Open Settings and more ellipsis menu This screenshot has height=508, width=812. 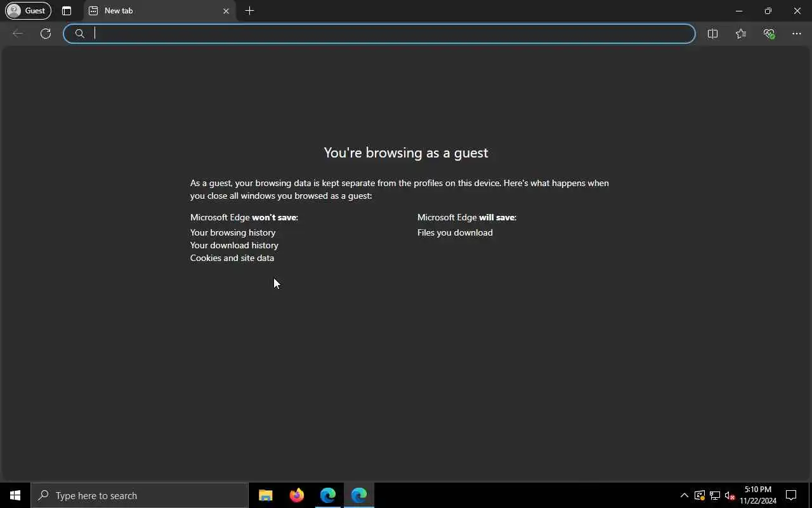797,34
